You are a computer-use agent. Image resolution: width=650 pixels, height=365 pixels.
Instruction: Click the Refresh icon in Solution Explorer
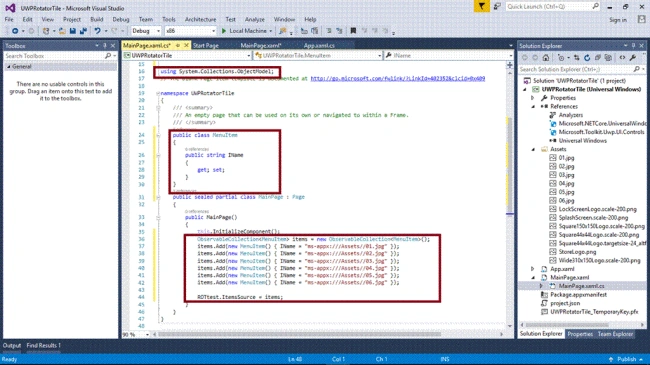tap(587, 58)
